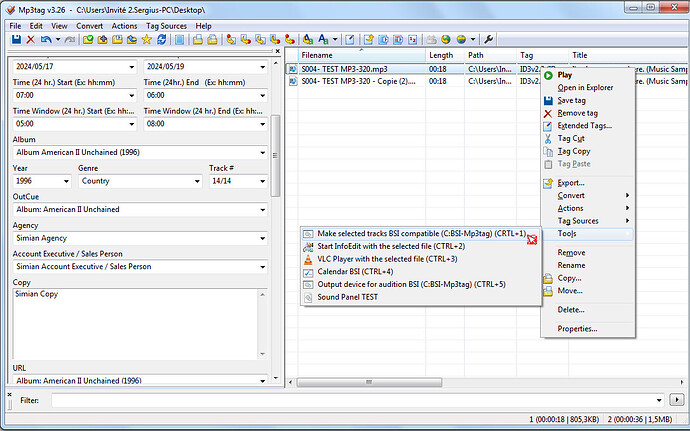The image size is (690, 431).
Task: Click Sound Panel TEST entry icon
Action: coord(308,298)
